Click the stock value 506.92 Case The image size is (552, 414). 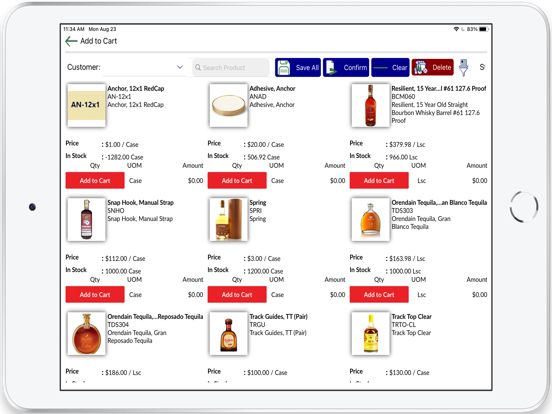[x=264, y=157]
